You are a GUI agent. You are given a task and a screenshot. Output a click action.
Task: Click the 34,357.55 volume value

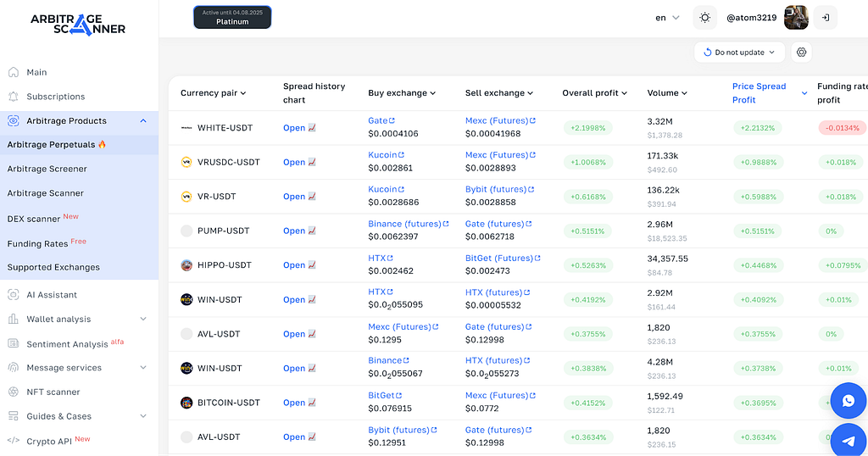click(x=668, y=259)
